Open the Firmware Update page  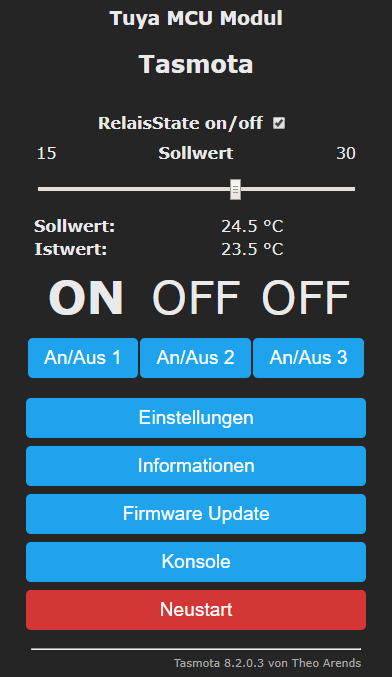[x=196, y=514]
